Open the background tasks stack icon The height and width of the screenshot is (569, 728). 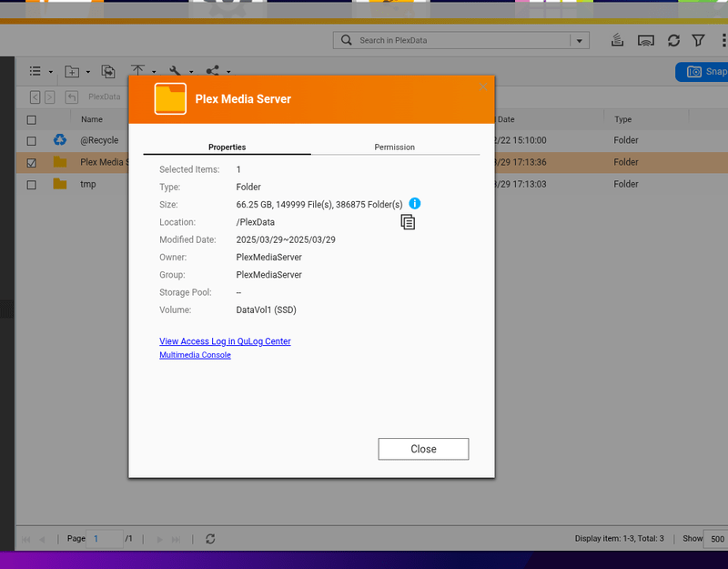617,40
